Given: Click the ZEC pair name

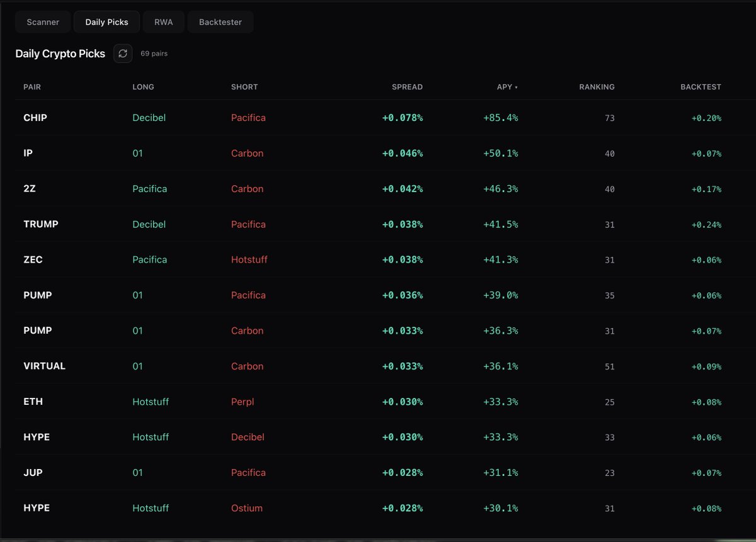Looking at the screenshot, I should 33,259.
